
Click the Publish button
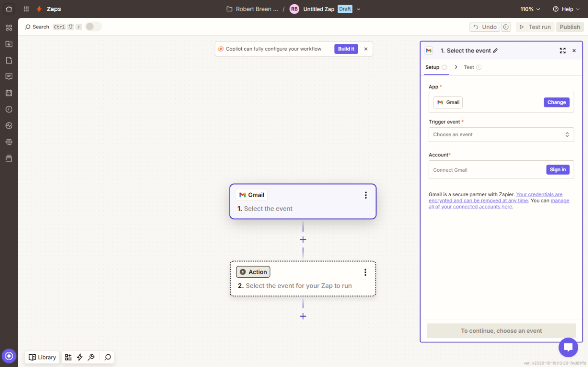tap(570, 27)
